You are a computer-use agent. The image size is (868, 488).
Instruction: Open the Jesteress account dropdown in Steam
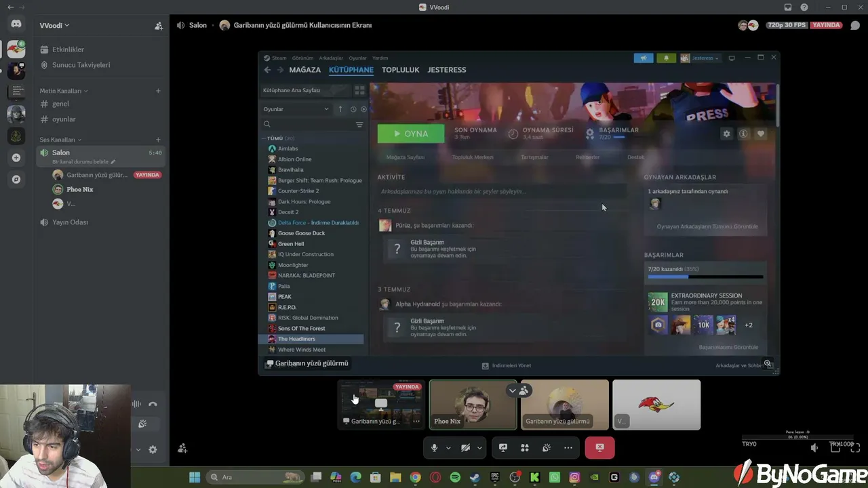700,58
